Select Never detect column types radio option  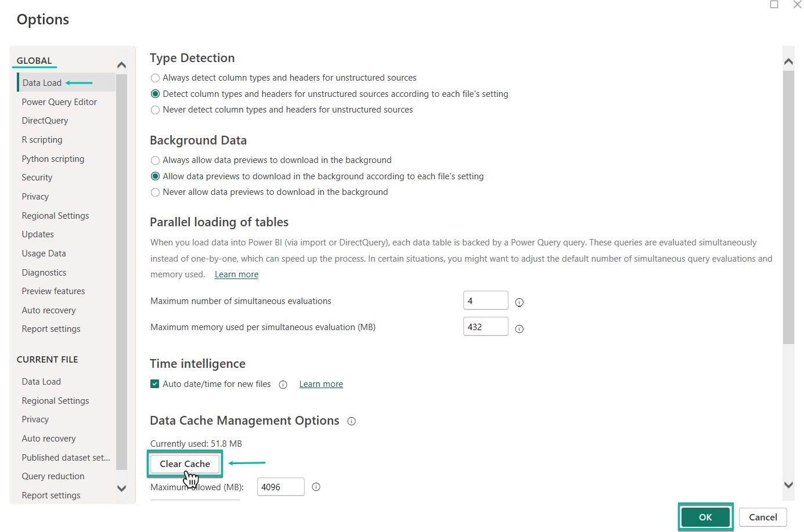point(155,110)
